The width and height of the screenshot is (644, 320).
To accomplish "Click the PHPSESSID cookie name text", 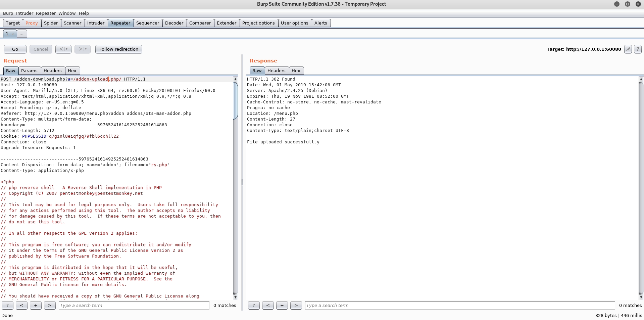I will coord(34,136).
